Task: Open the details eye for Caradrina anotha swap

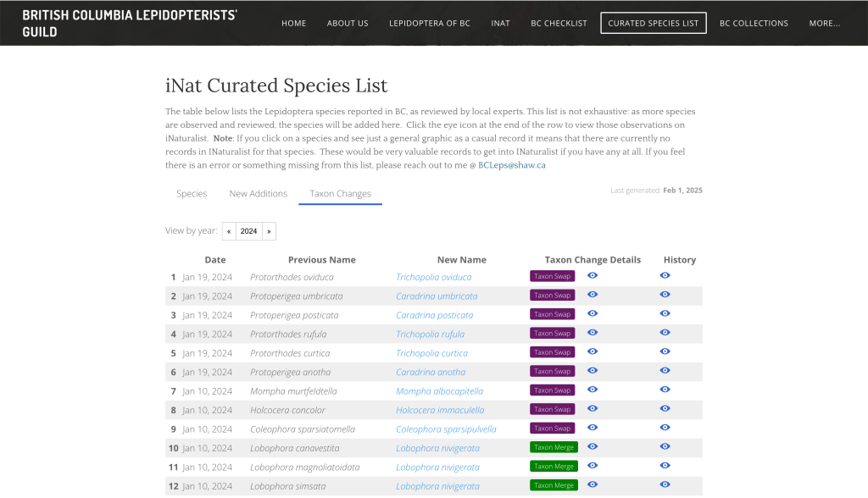Action: click(x=593, y=371)
